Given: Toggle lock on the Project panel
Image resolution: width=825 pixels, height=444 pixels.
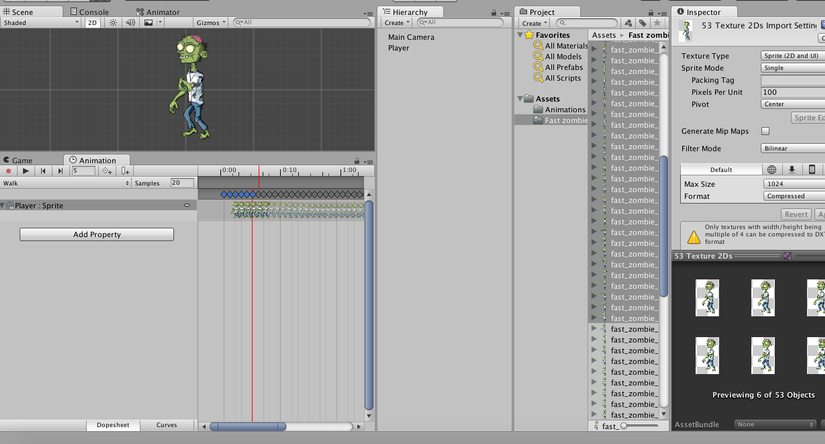Looking at the screenshot, I should [651, 13].
